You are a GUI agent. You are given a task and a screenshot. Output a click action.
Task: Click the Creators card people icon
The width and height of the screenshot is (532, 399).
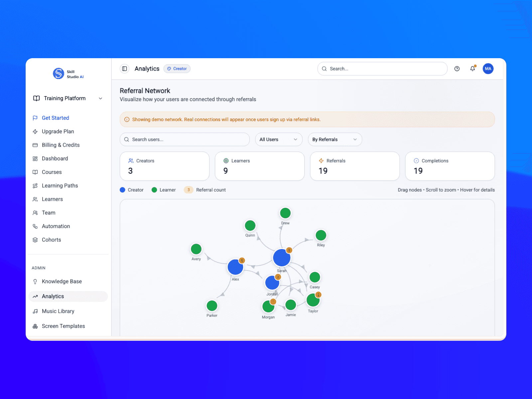[131, 161]
